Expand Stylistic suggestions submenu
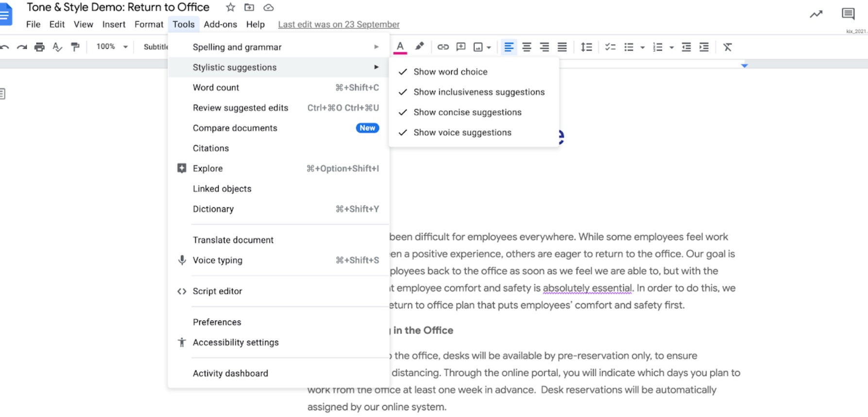 click(278, 67)
